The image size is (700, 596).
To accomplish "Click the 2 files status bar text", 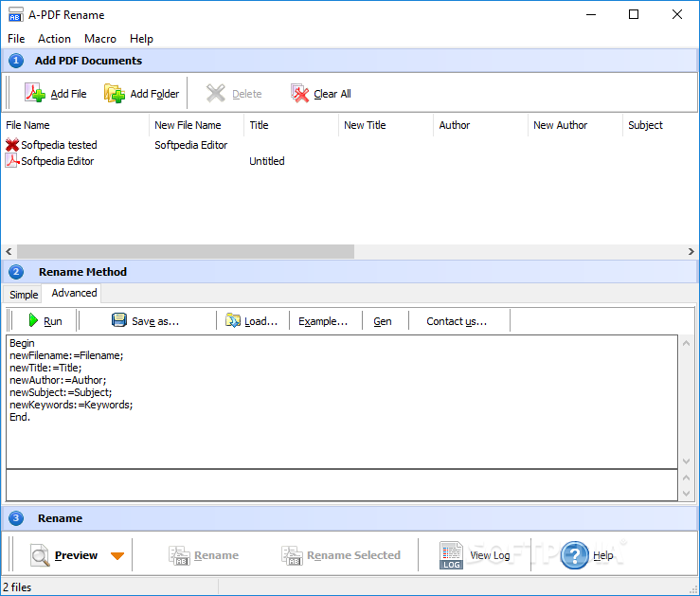I will tap(17, 587).
